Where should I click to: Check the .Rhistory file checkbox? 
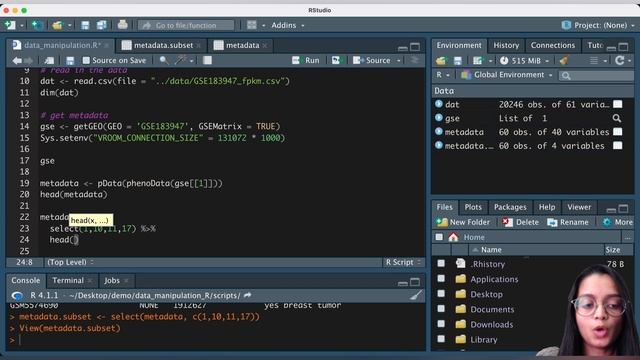click(x=441, y=264)
